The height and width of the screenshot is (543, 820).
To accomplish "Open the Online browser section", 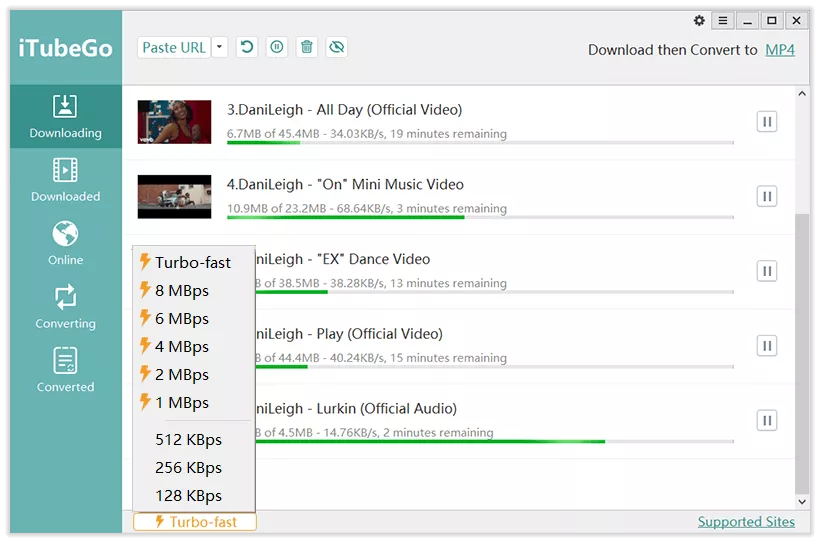I will (x=65, y=243).
